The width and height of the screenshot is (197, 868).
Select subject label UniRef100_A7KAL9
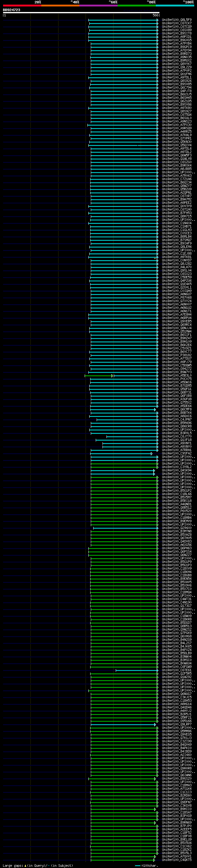pos(177,135)
